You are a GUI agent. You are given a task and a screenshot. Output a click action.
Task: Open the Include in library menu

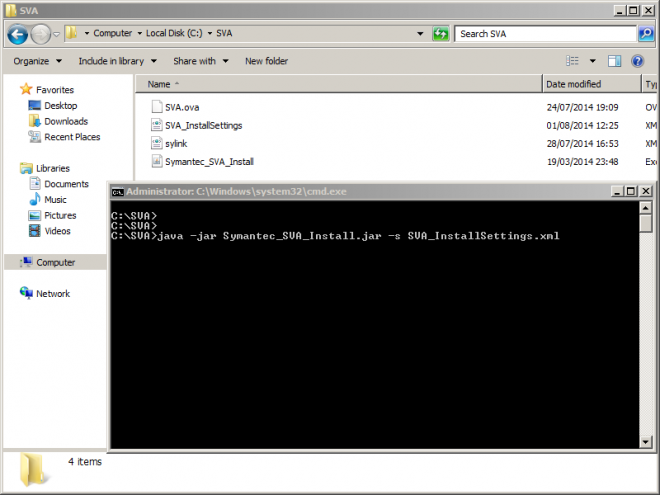tap(117, 61)
